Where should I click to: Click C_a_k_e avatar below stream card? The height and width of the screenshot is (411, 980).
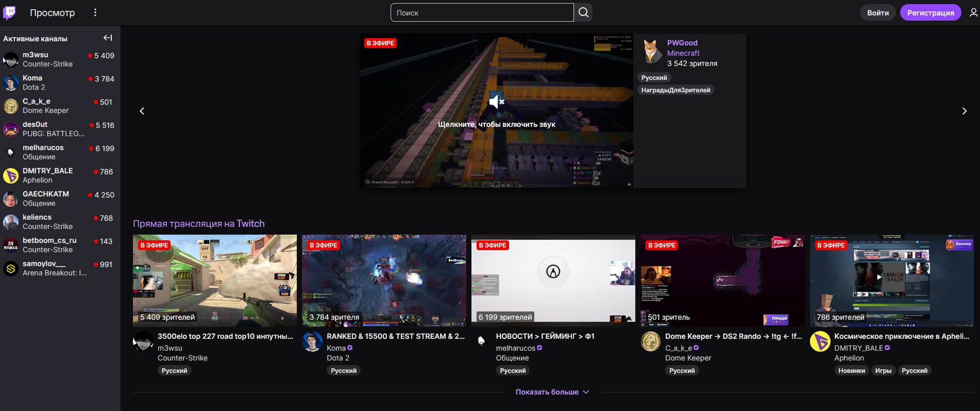pos(651,341)
